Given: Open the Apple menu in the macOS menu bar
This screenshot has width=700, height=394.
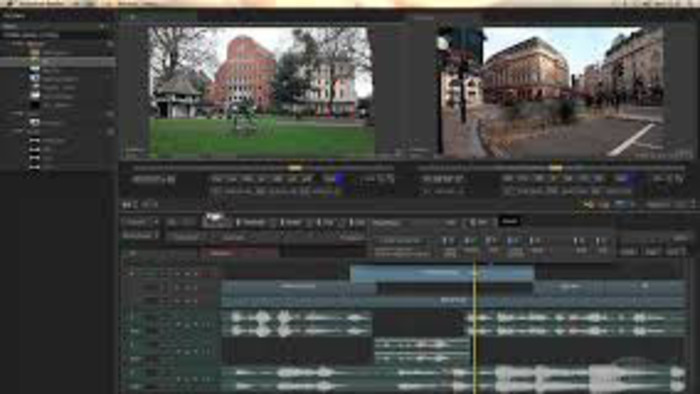Looking at the screenshot, I should coord(10,3).
